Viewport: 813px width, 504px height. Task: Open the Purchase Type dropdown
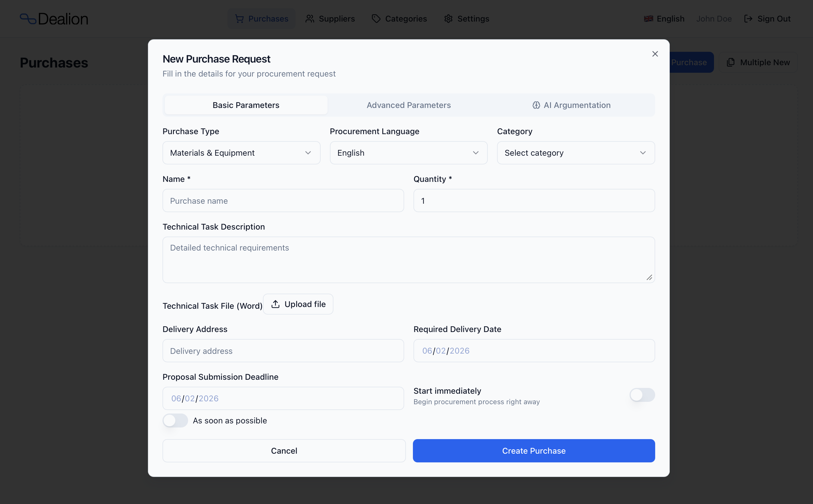tap(241, 153)
